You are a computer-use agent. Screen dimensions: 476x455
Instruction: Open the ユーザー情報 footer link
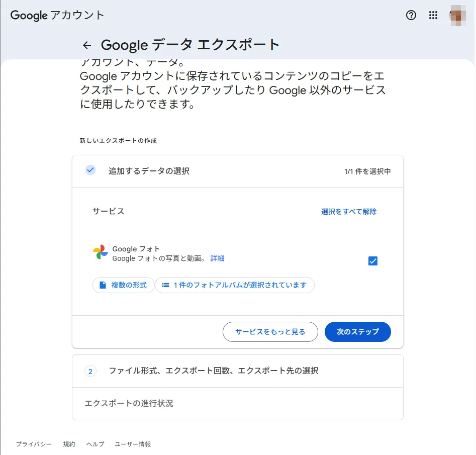coord(133,444)
